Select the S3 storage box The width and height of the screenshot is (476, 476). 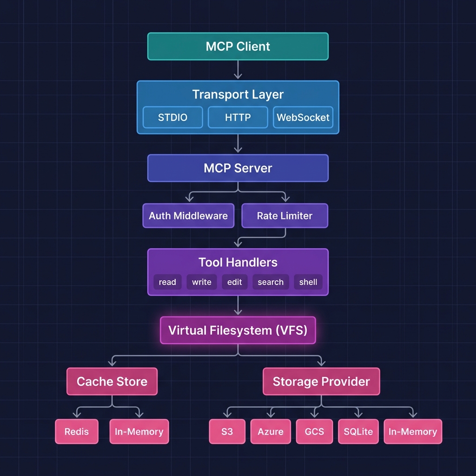click(x=227, y=432)
